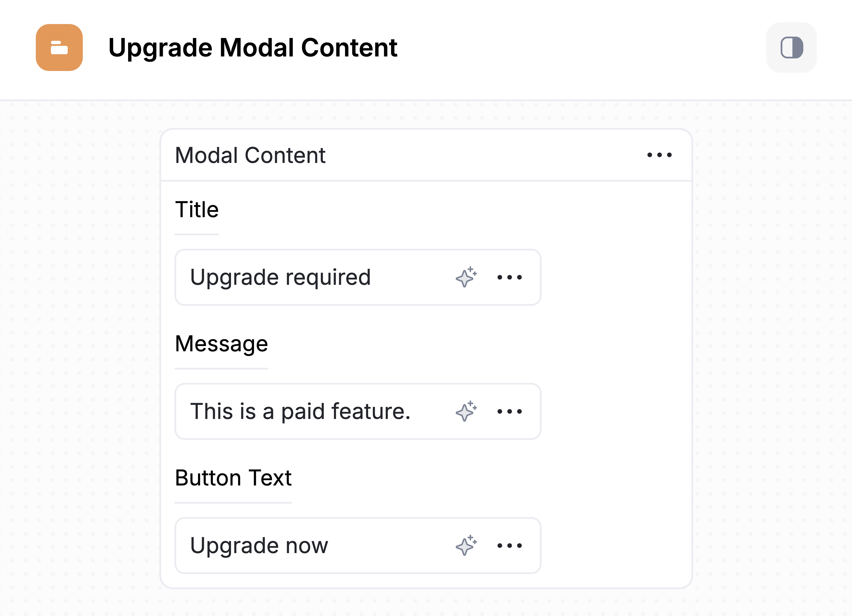The height and width of the screenshot is (616, 852).
Task: Toggle the light/dark theme icon
Action: tap(792, 48)
